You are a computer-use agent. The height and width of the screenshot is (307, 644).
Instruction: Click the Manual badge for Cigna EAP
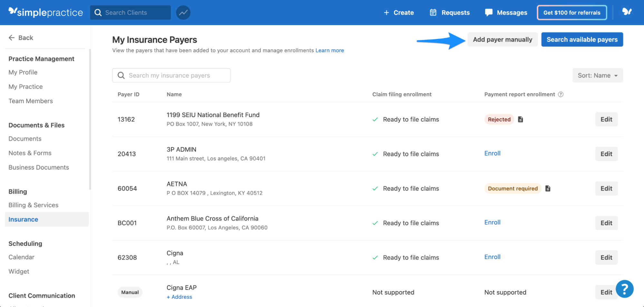coord(130,292)
